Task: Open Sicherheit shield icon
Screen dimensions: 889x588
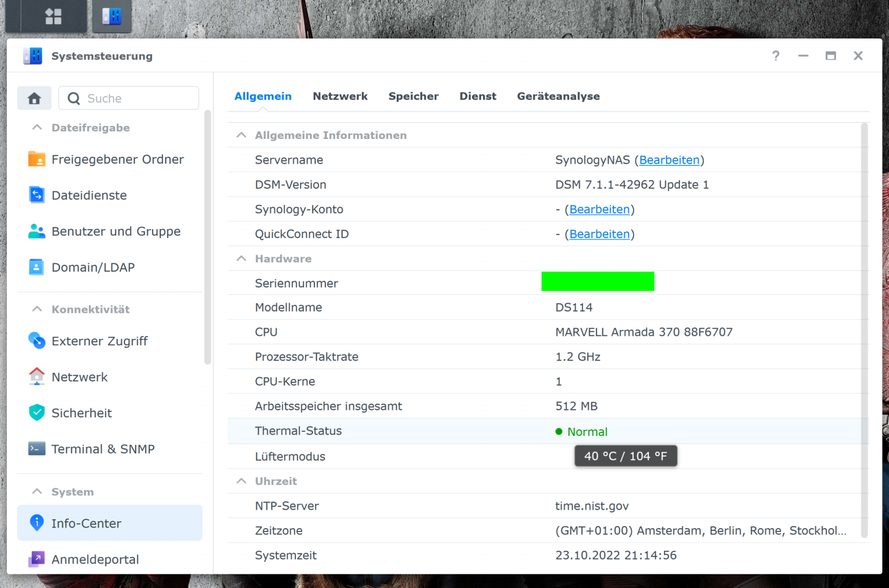Action: pyautogui.click(x=36, y=413)
